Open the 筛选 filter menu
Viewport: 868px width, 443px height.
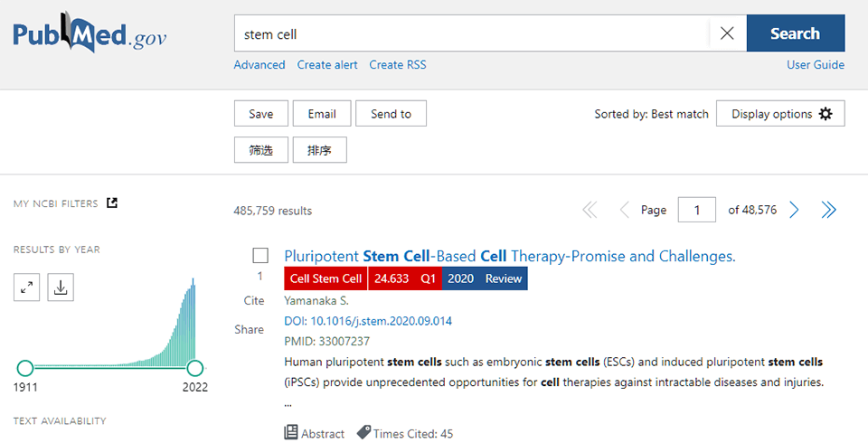(260, 150)
